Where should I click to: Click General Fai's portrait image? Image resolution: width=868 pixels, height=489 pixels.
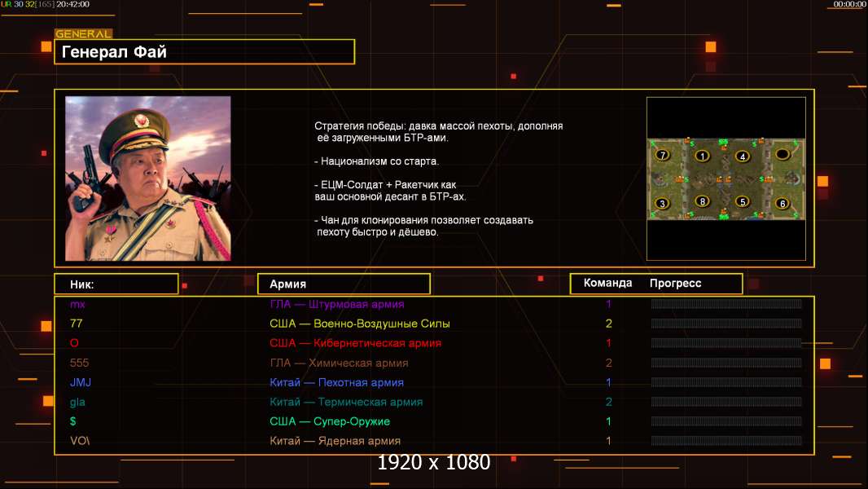[x=148, y=178]
